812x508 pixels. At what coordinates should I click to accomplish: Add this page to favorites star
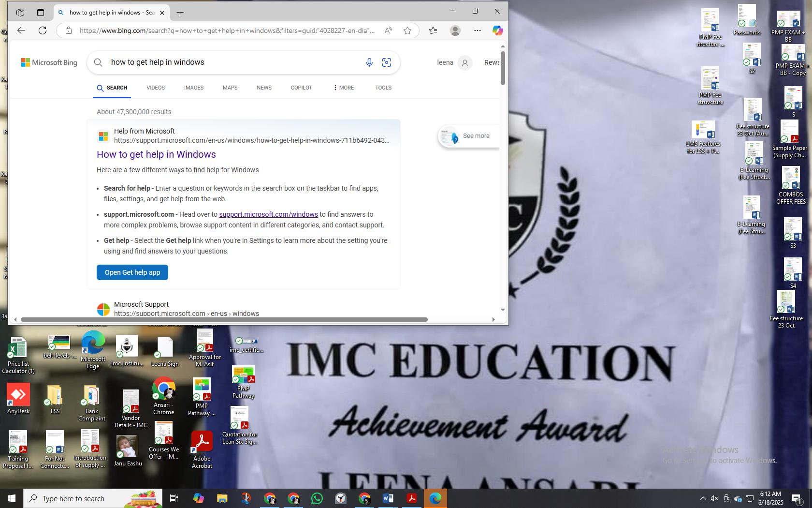point(407,30)
